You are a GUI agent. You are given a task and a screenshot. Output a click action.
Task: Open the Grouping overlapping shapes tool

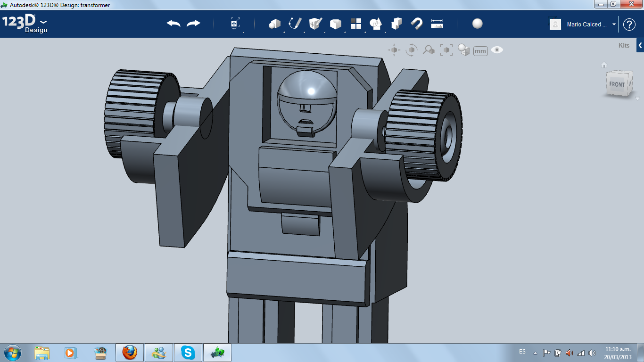(x=376, y=24)
